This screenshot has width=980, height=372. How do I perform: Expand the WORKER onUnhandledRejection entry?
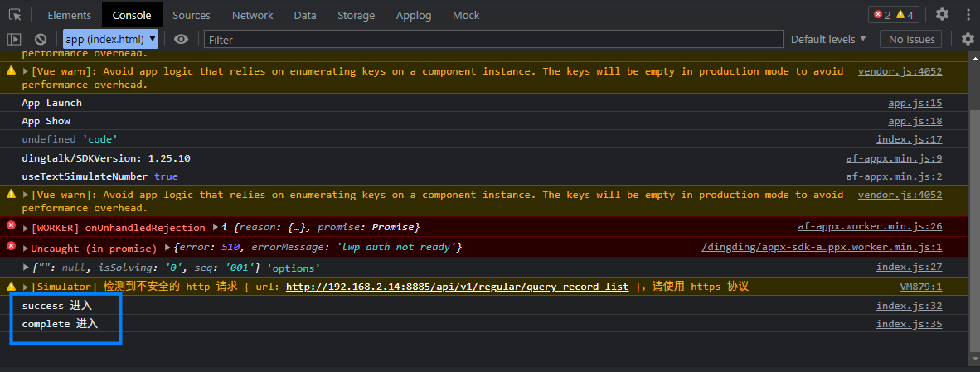pyautogui.click(x=26, y=228)
